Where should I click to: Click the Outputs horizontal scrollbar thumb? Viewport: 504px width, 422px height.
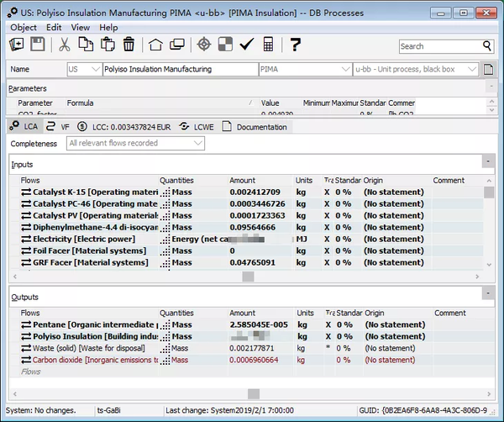click(x=254, y=394)
